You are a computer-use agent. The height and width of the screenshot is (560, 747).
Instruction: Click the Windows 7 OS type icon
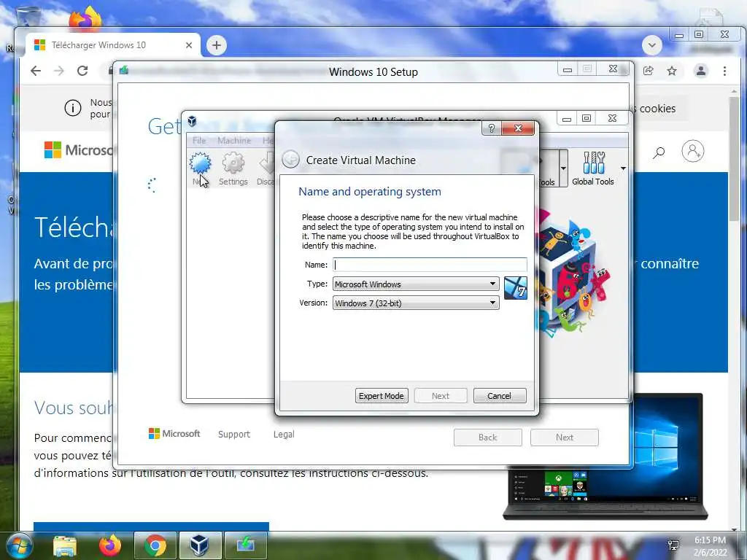click(x=516, y=288)
